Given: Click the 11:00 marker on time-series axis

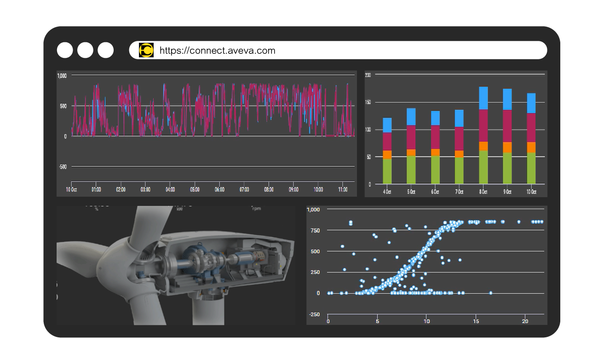Looking at the screenshot, I should click(x=343, y=189).
